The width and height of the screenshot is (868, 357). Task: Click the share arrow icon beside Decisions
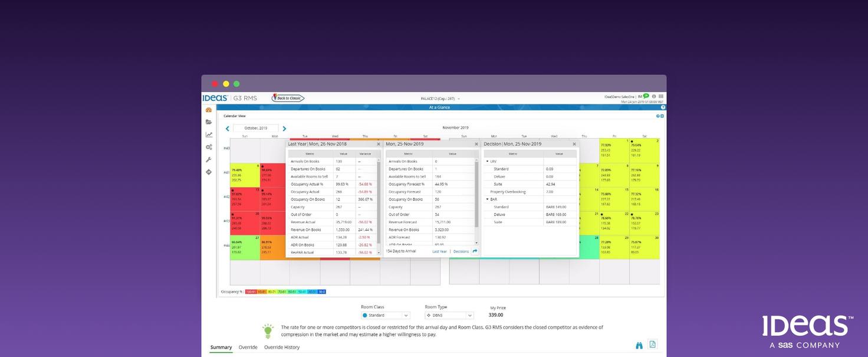(475, 251)
